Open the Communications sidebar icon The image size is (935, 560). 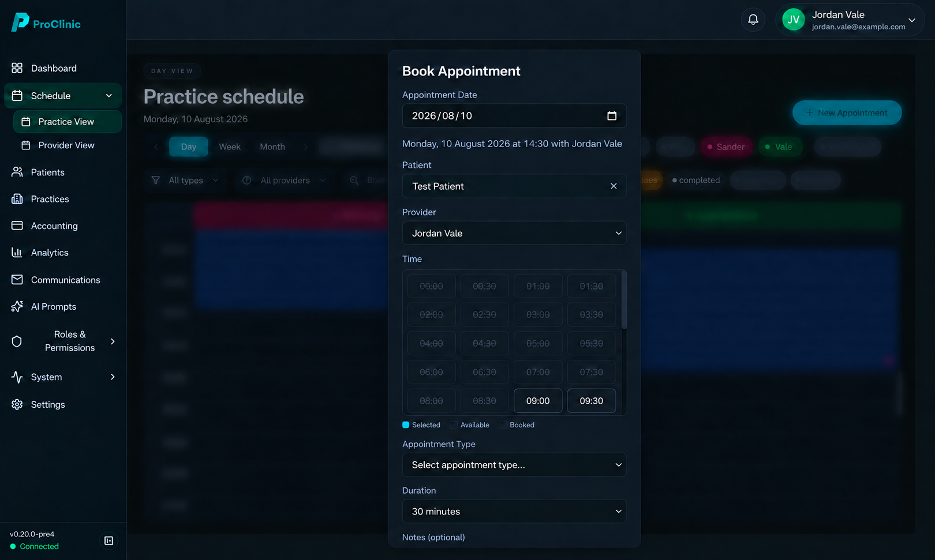(17, 280)
